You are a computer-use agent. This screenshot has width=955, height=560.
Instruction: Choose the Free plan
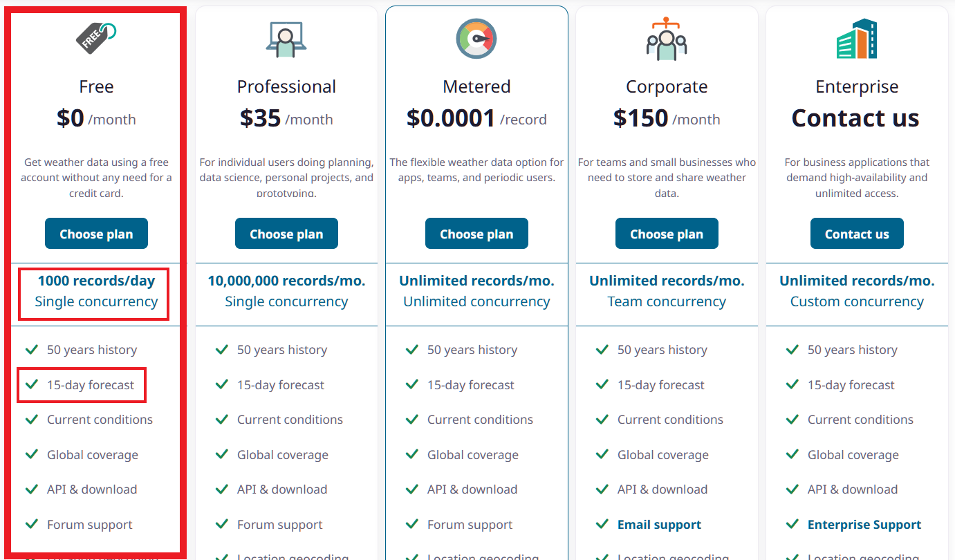point(96,234)
